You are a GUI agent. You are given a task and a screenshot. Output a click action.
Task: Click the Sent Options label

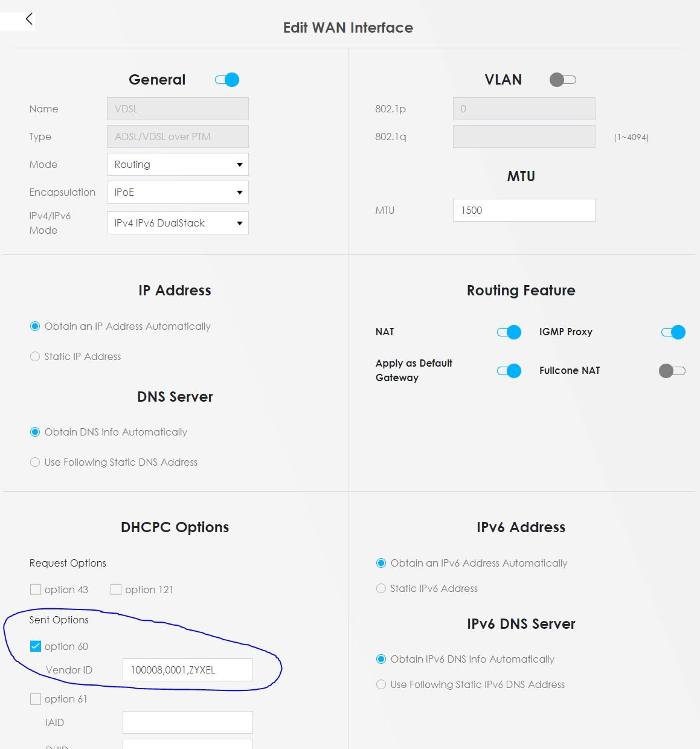coord(59,620)
